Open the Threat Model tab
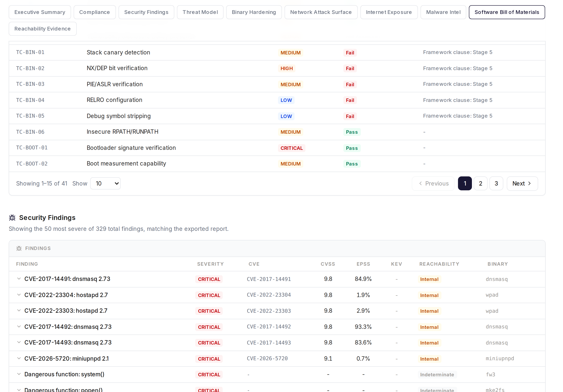 pyautogui.click(x=200, y=12)
